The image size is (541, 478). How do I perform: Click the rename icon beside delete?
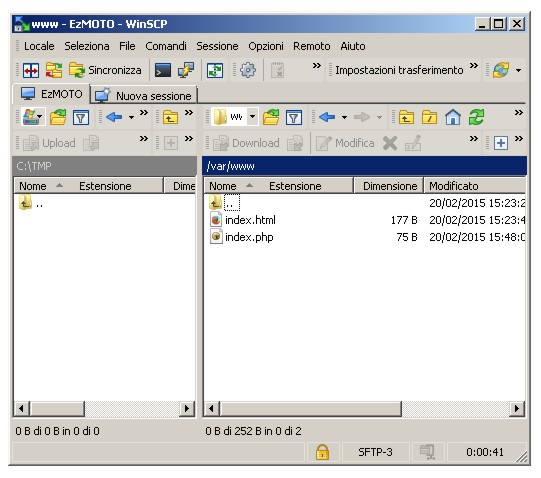pyautogui.click(x=413, y=143)
